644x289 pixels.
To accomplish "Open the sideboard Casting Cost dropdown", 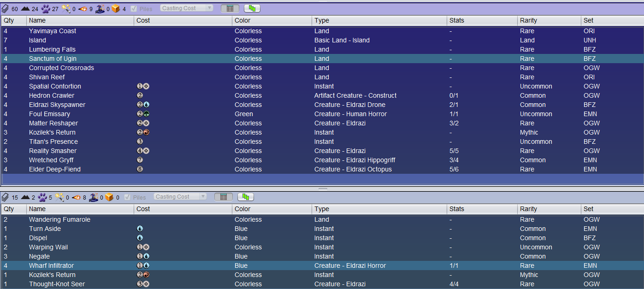I will click(x=180, y=197).
